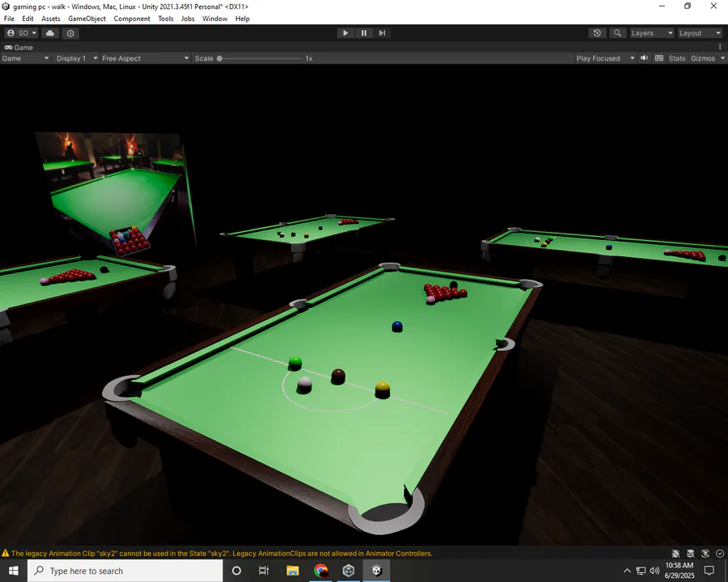Select the Game tab

click(x=19, y=48)
